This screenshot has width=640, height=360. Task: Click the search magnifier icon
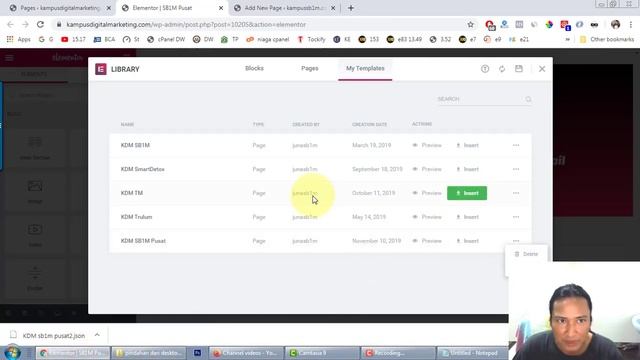(528, 99)
